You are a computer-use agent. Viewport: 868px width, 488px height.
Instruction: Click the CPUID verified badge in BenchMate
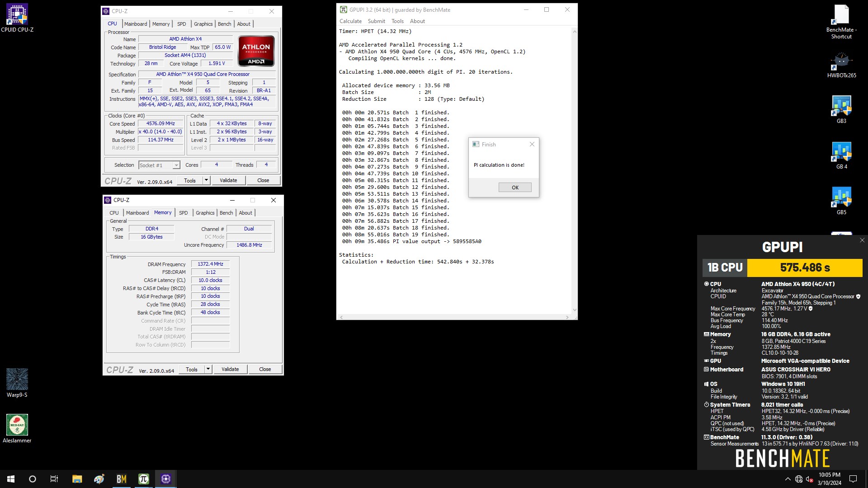858,296
